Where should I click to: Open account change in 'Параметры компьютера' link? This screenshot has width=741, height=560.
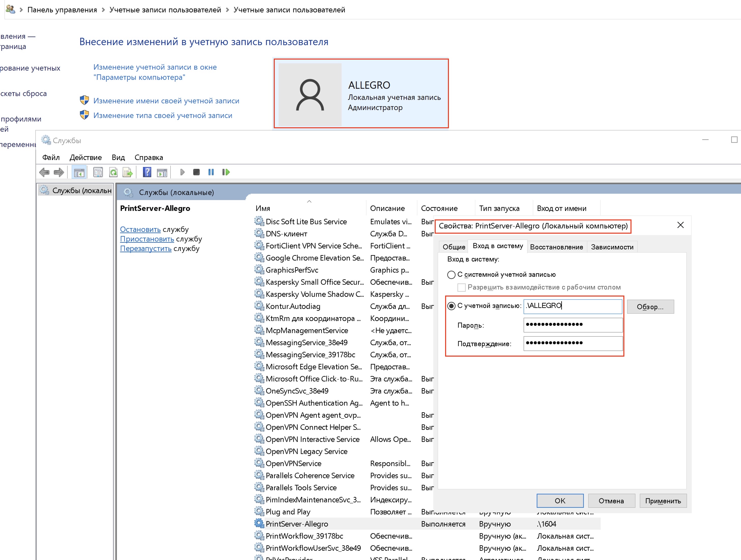coord(155,72)
